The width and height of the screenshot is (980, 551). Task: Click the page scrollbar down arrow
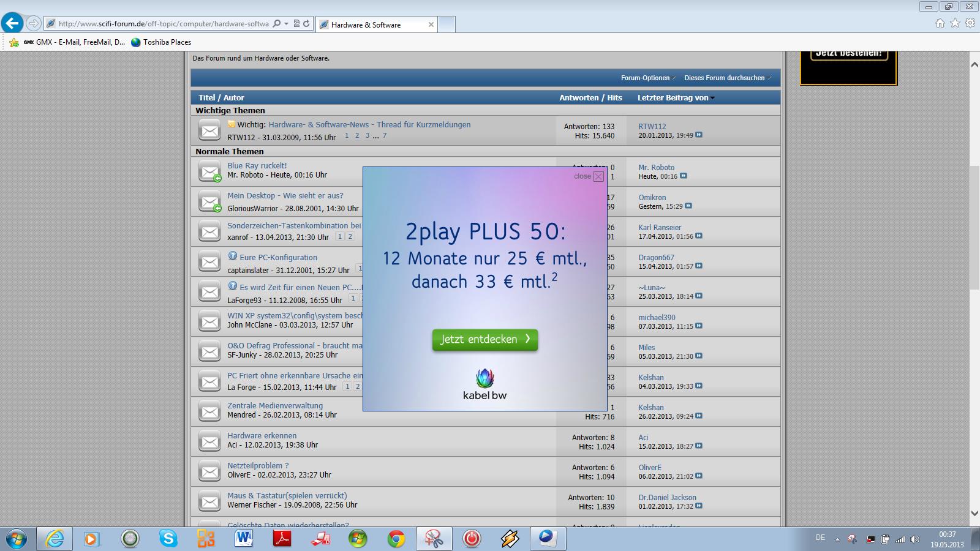pyautogui.click(x=974, y=513)
